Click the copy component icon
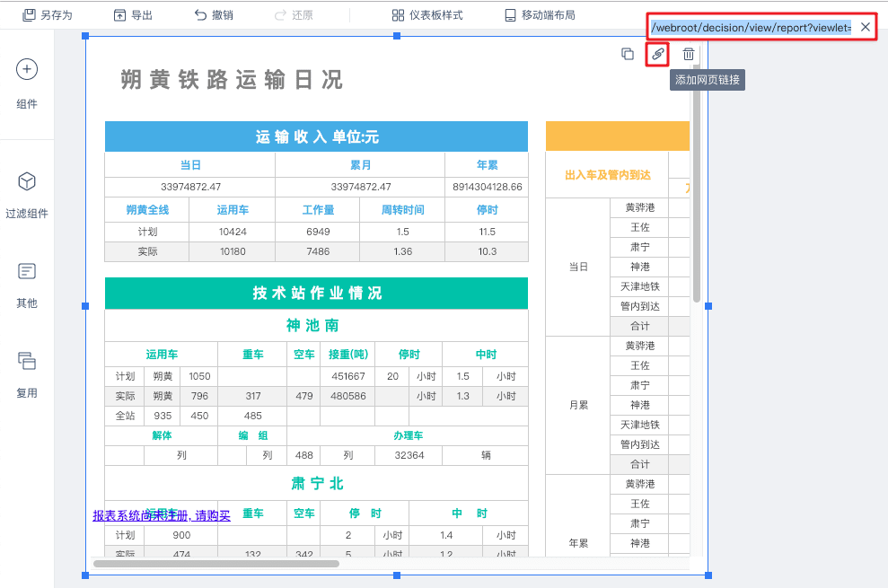Screen dimensions: 888x588 [628, 54]
